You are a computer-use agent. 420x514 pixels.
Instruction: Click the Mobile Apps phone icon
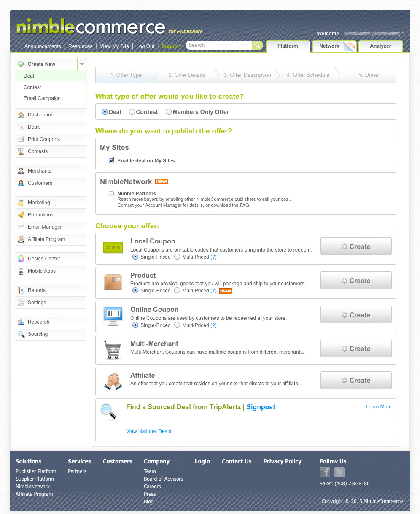[21, 271]
